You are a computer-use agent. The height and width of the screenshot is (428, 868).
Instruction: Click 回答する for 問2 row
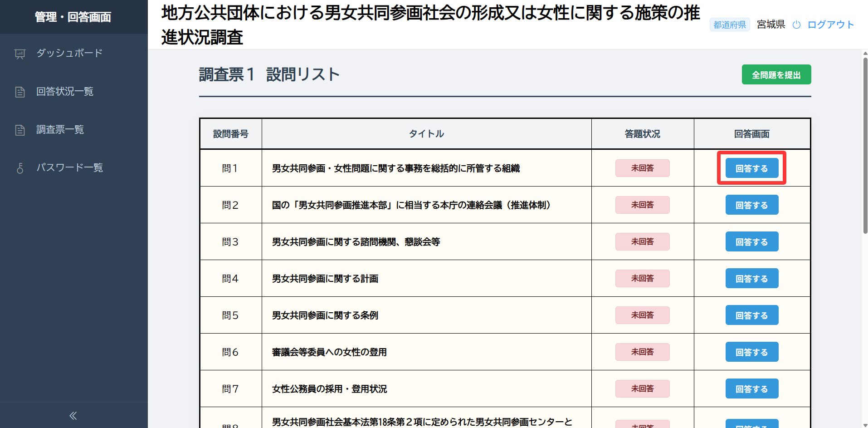tap(752, 205)
